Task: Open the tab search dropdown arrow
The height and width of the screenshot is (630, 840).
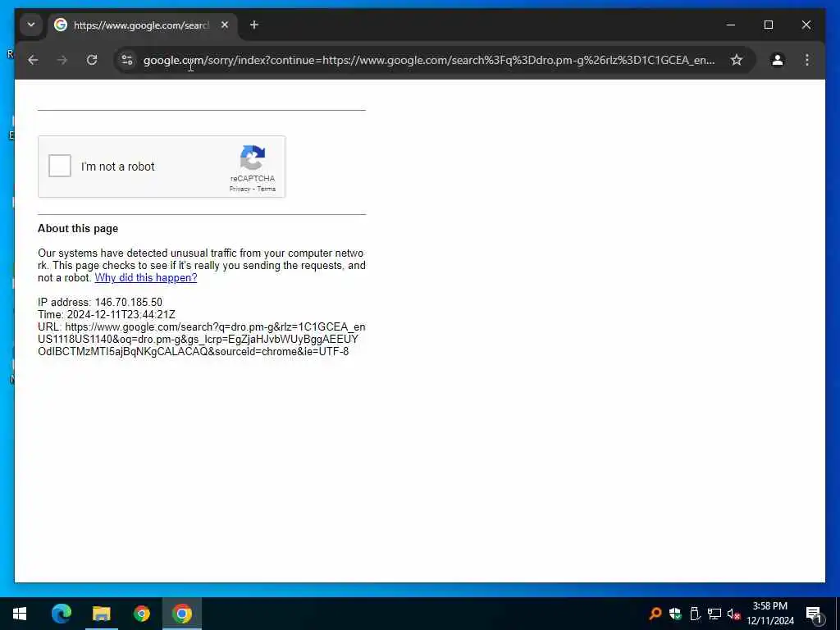Action: point(31,25)
